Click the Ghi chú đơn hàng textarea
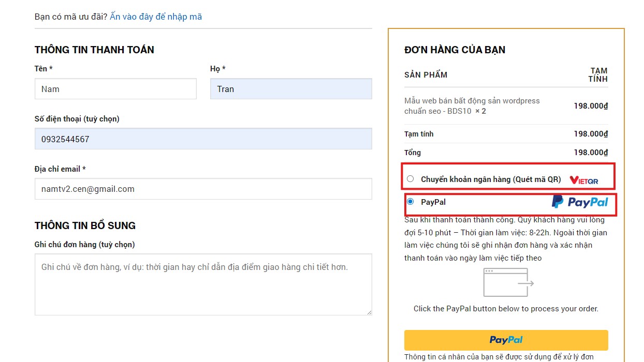Screen dimensions: 644x362 coord(203,284)
